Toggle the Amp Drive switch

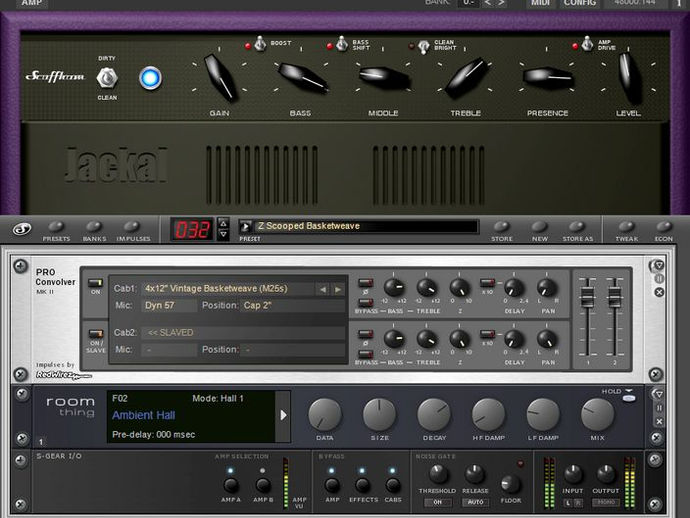point(587,44)
